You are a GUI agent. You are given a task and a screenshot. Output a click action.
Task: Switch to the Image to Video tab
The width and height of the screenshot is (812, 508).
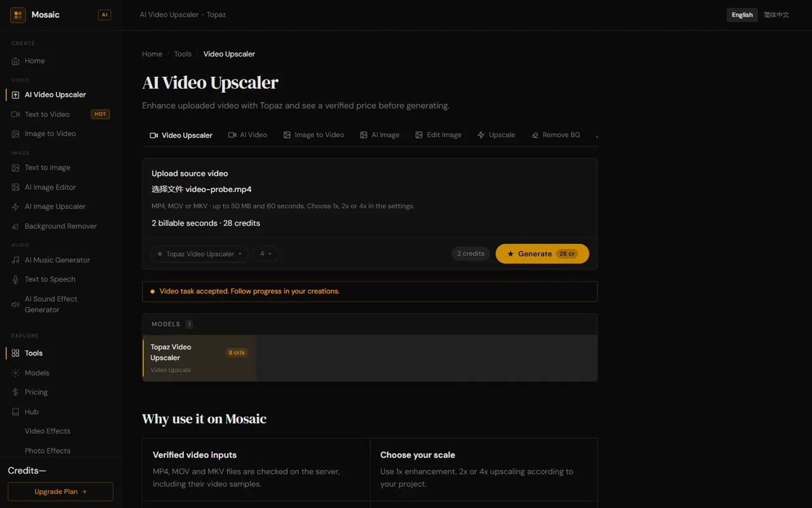click(x=313, y=135)
